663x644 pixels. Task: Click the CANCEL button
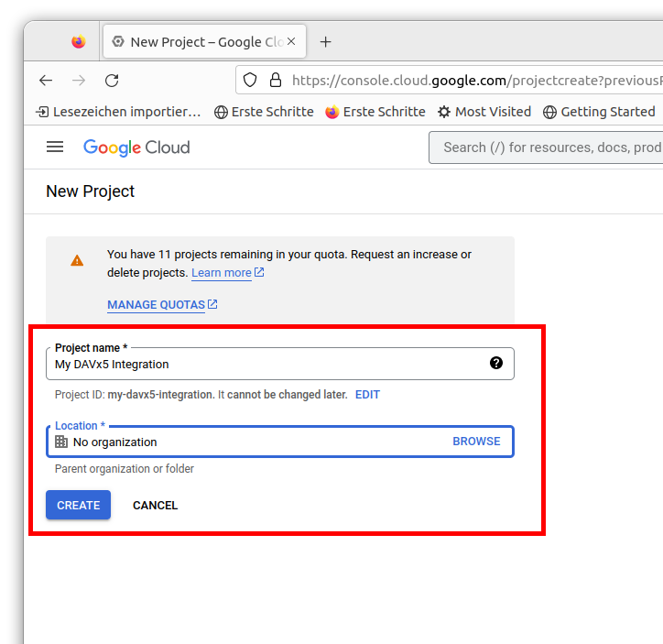(x=155, y=506)
